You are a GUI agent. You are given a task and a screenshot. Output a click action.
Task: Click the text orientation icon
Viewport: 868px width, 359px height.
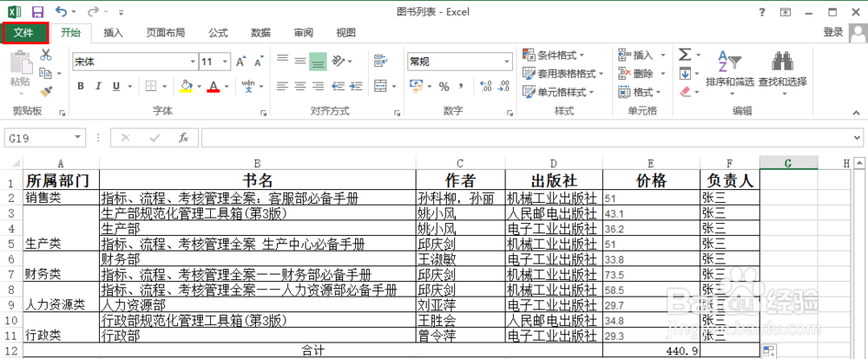pos(339,61)
